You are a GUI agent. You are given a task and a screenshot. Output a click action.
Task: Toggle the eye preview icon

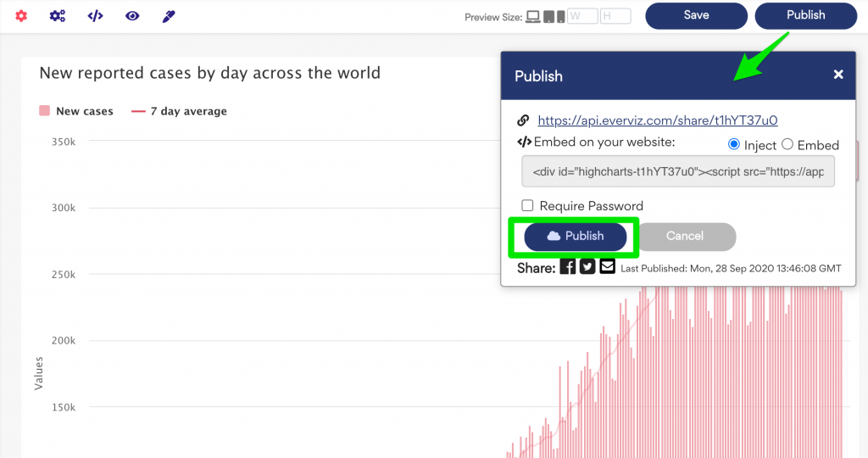(131, 15)
